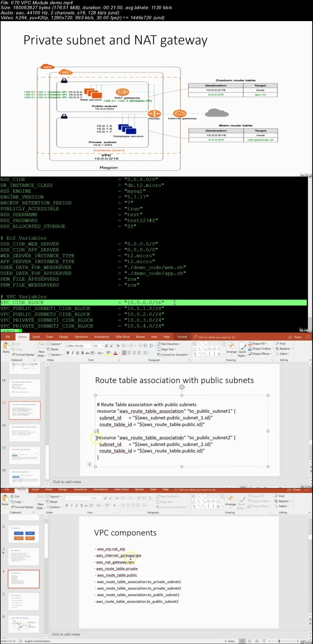
Task: Open the Transitions tab in Route table association window
Action: click(81, 337)
